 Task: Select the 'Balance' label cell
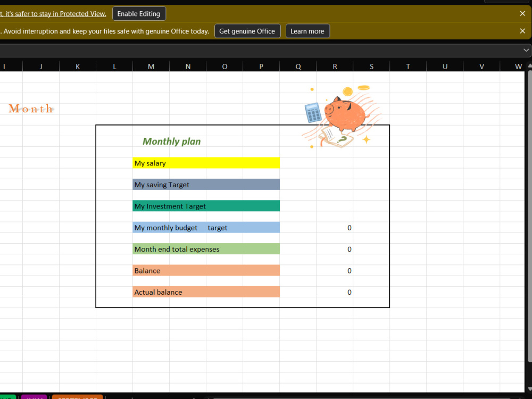point(206,270)
